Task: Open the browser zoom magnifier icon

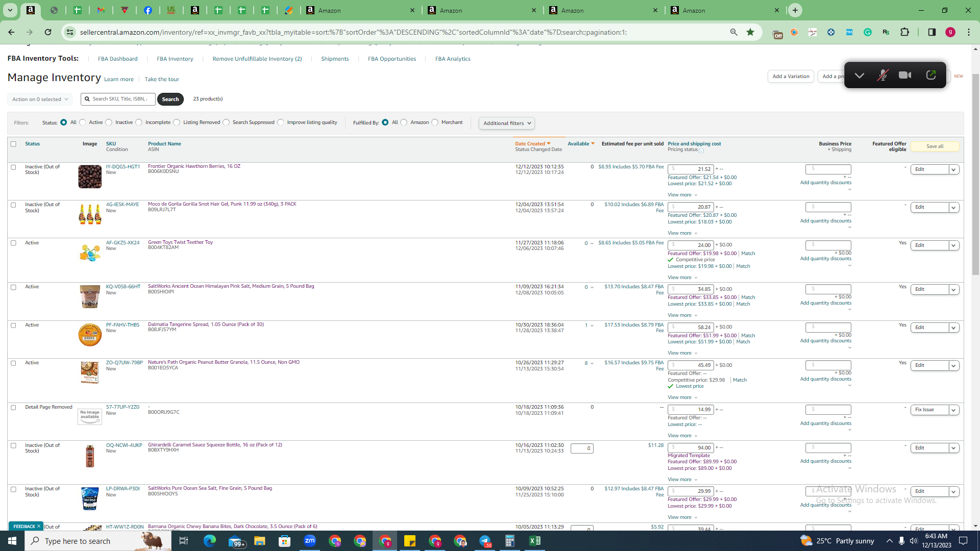Action: pyautogui.click(x=734, y=32)
